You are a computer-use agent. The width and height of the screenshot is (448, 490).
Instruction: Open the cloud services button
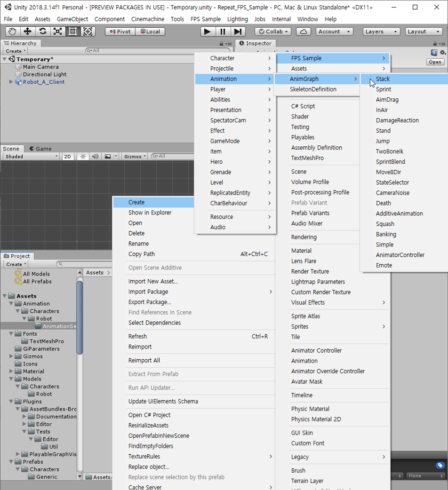pos(304,32)
